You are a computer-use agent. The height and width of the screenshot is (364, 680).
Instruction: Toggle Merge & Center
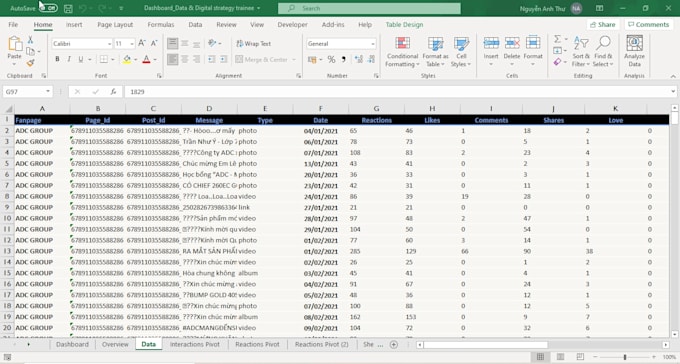[262, 59]
